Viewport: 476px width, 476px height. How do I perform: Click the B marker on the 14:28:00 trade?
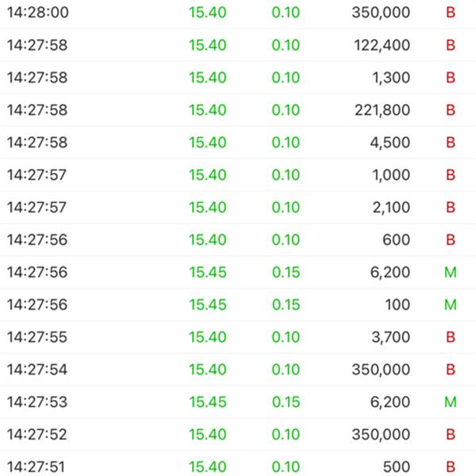(451, 13)
